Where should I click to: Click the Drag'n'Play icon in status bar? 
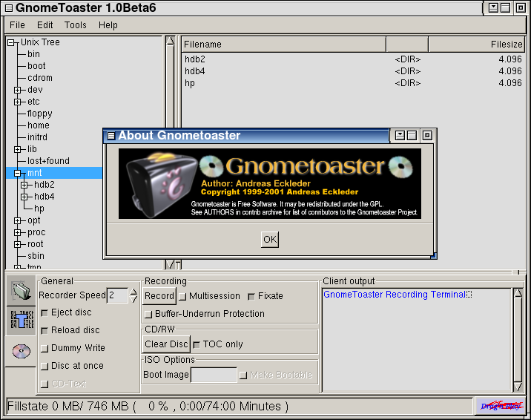coord(500,406)
